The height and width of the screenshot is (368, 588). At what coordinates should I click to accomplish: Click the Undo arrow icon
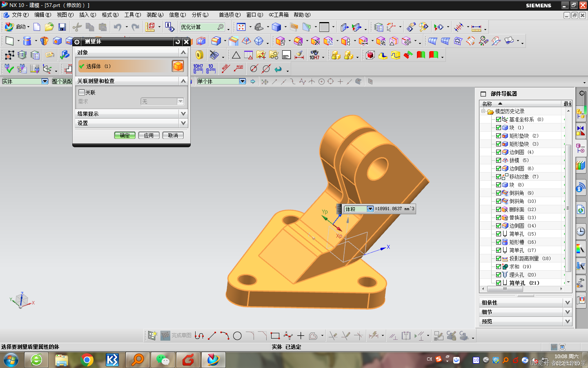click(x=118, y=27)
